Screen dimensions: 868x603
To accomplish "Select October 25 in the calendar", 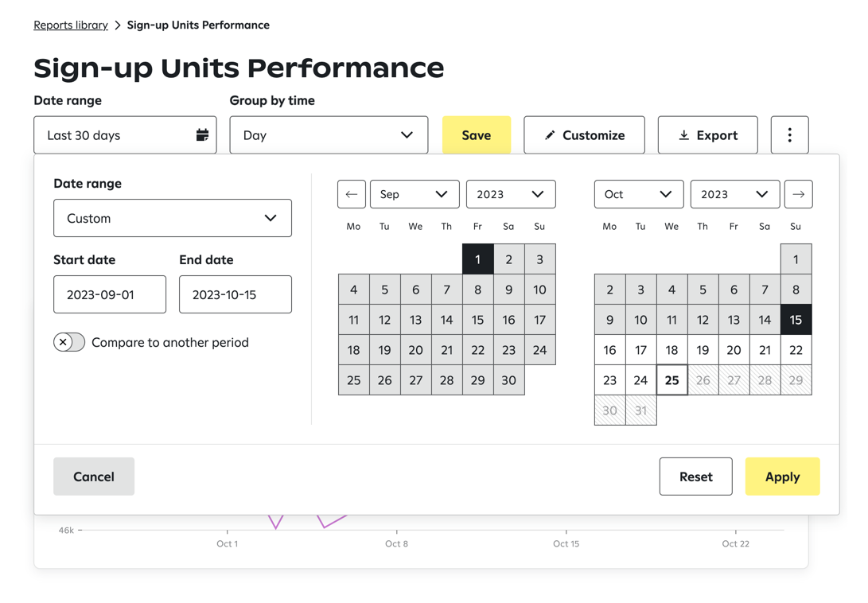I will (671, 380).
